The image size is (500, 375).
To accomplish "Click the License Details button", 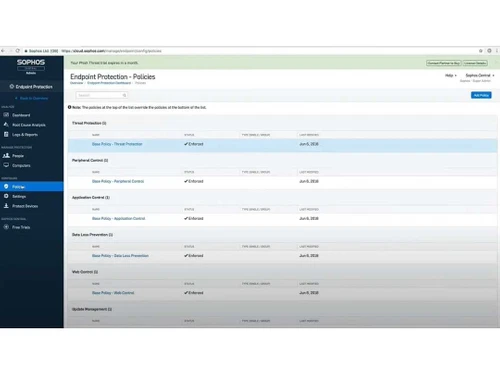I will click(x=475, y=63).
